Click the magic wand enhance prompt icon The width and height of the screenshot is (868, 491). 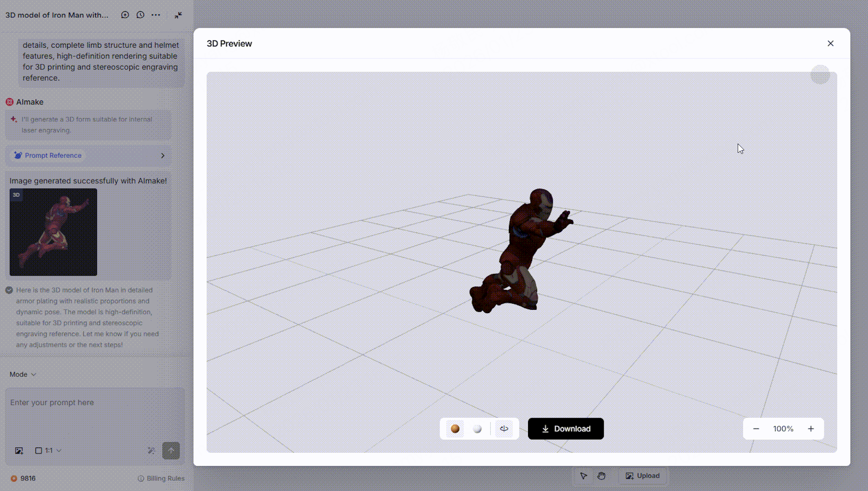(151, 450)
